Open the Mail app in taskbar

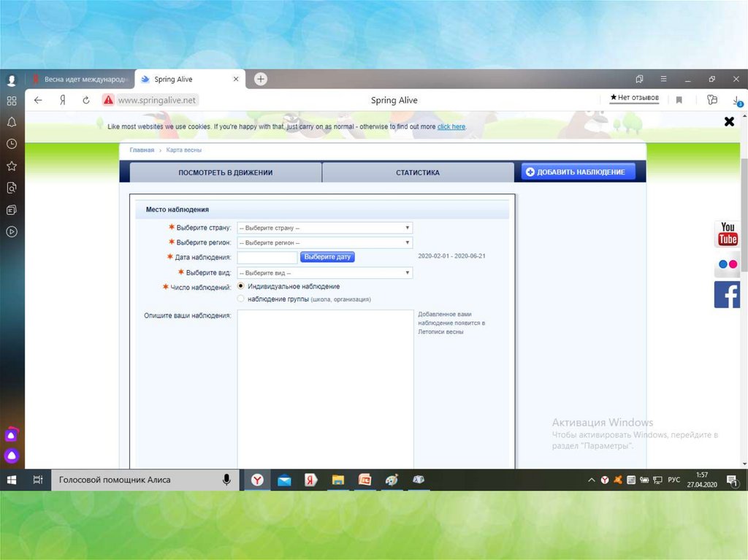pos(284,480)
